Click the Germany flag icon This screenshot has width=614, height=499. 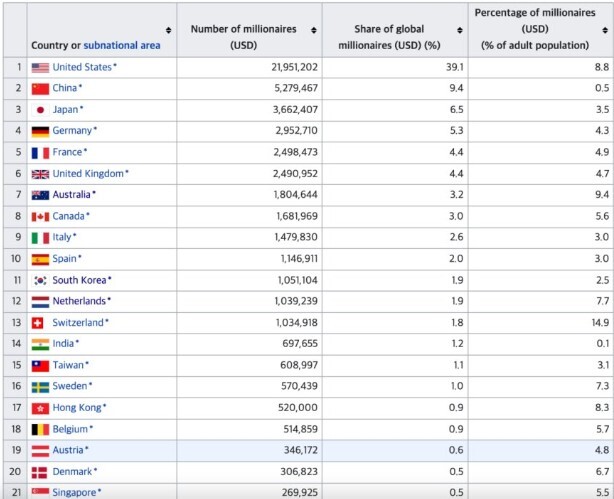[40, 131]
